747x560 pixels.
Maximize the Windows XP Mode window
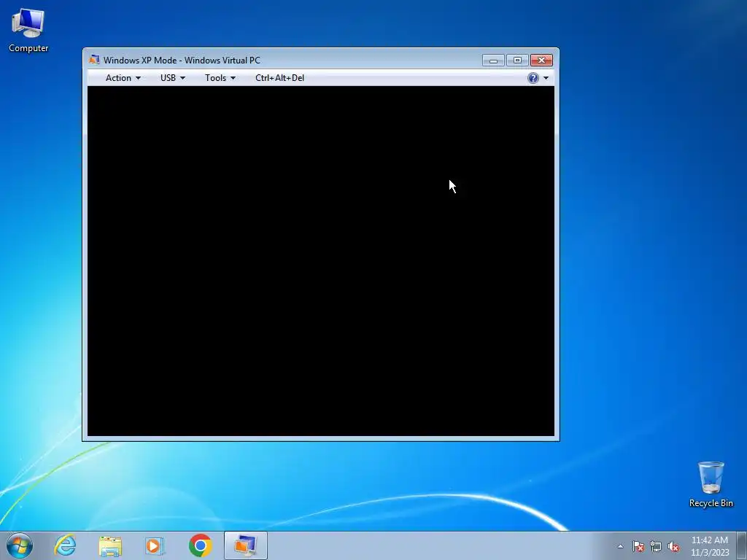point(517,61)
